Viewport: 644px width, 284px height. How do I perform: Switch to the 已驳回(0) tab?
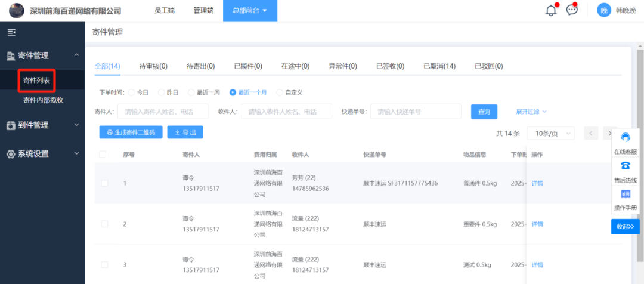tap(489, 66)
